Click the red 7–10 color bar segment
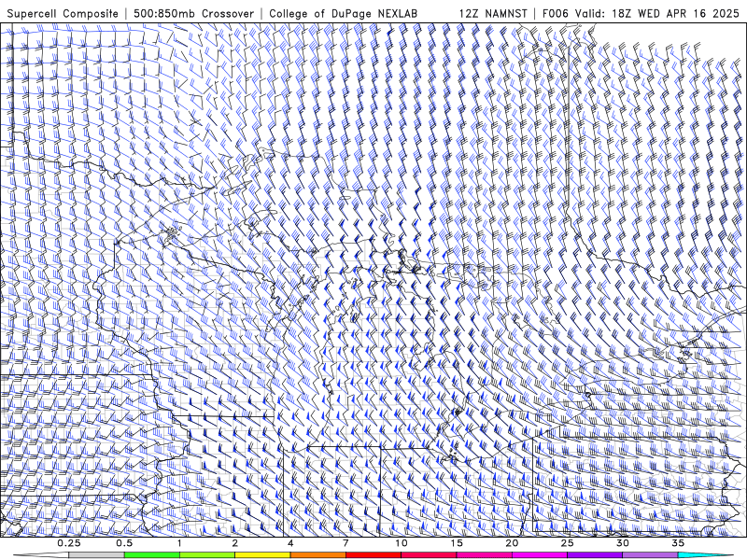747x560 pixels. (x=373, y=555)
